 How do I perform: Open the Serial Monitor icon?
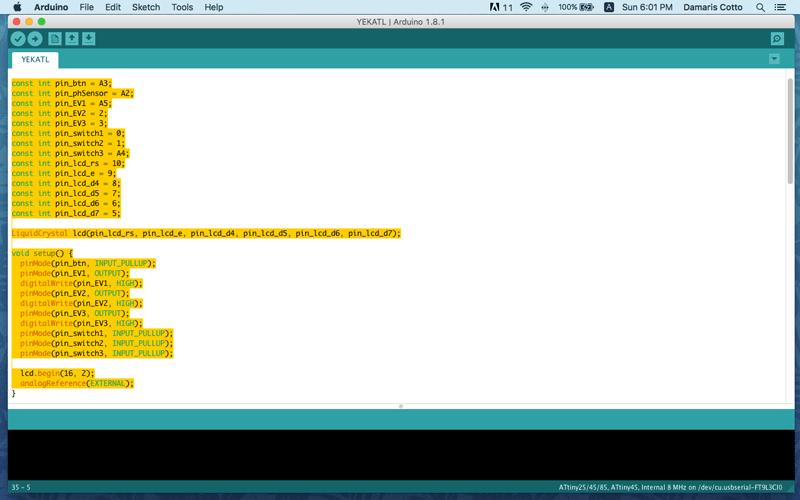coord(777,39)
